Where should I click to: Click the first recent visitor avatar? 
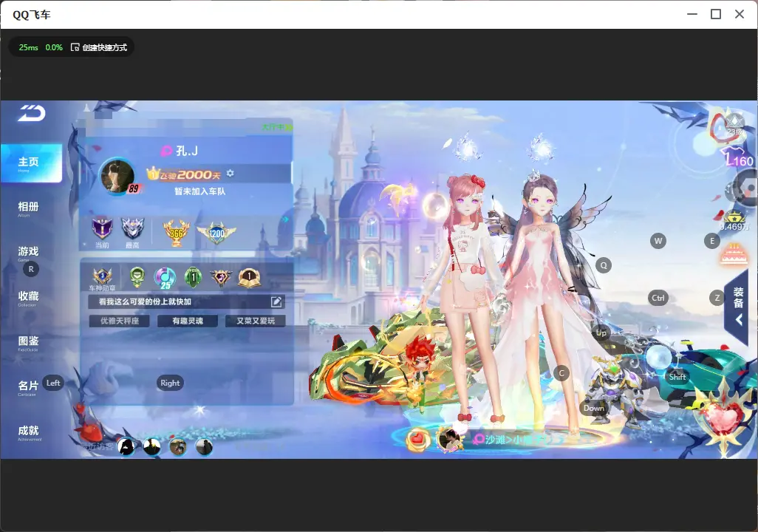pyautogui.click(x=126, y=447)
